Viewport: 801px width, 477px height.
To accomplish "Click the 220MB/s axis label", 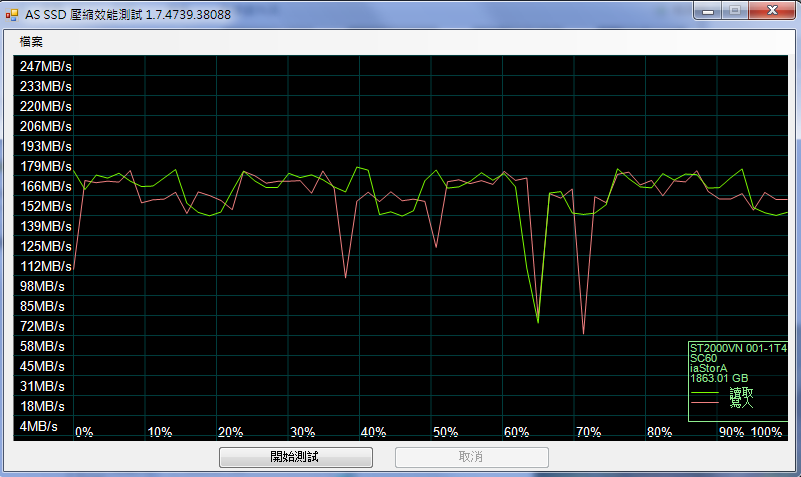I will pyautogui.click(x=45, y=106).
